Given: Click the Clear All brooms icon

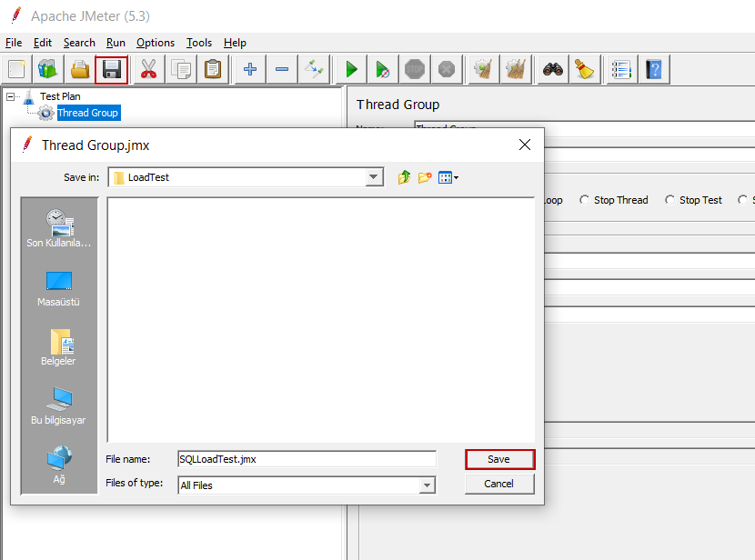Looking at the screenshot, I should click(516, 69).
